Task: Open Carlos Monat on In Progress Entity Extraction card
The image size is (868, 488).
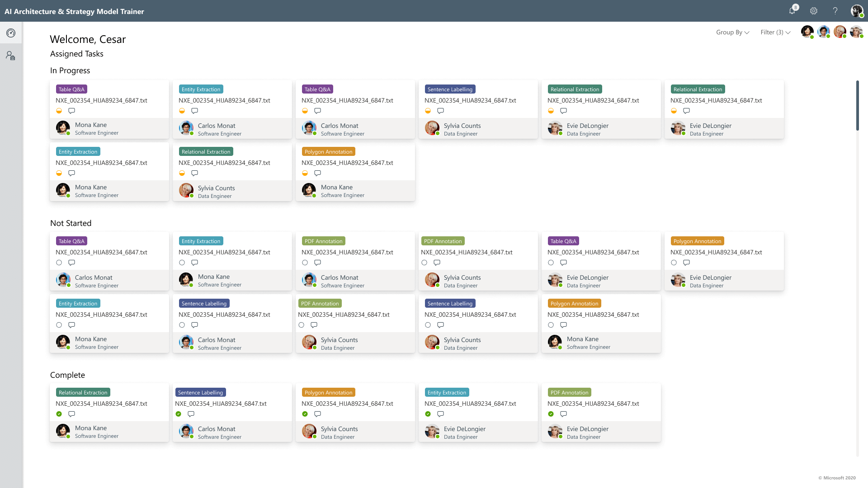Action: (217, 126)
